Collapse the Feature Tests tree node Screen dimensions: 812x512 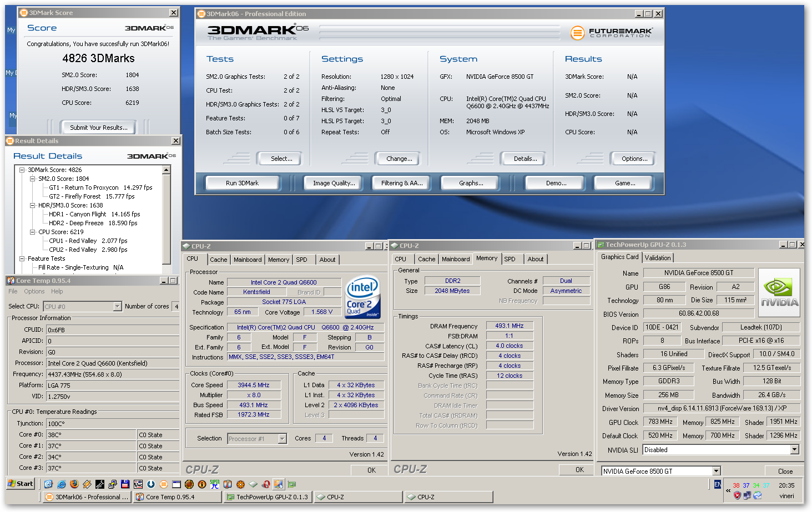[x=22, y=258]
